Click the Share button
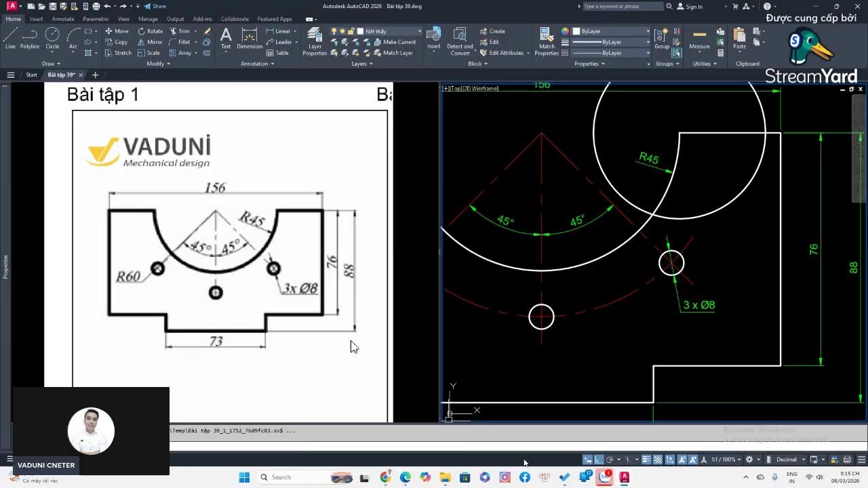 click(155, 6)
